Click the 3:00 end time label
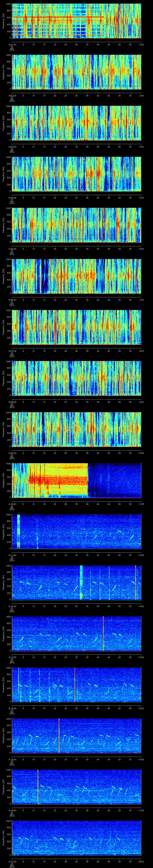153x868 pixels. pyautogui.click(x=141, y=96)
